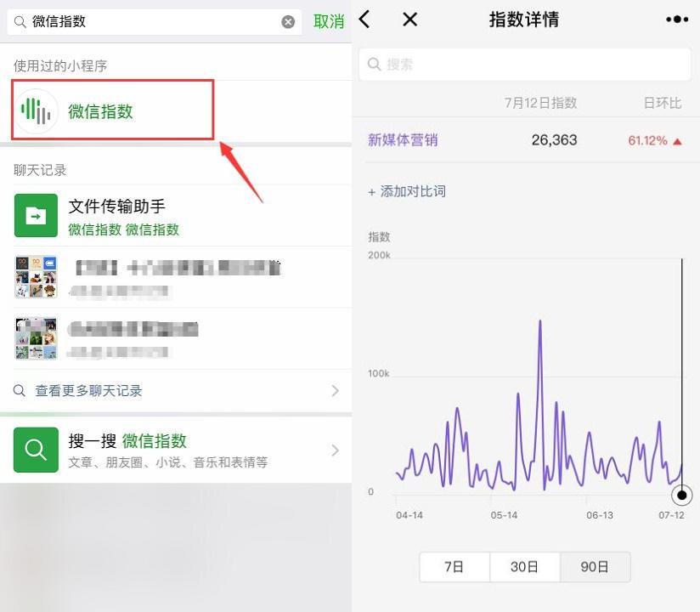Select the 新媒体营销 keyword
Image resolution: width=700 pixels, height=612 pixels.
pyautogui.click(x=403, y=140)
